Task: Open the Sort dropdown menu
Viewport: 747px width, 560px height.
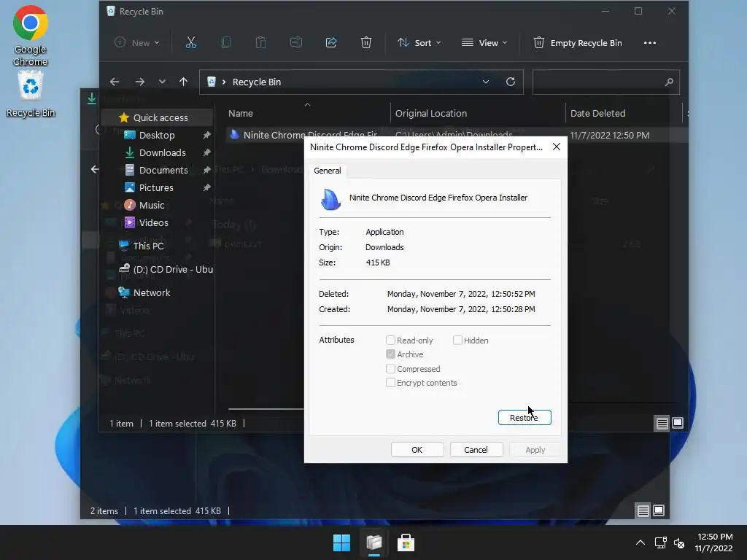Action: pyautogui.click(x=419, y=43)
